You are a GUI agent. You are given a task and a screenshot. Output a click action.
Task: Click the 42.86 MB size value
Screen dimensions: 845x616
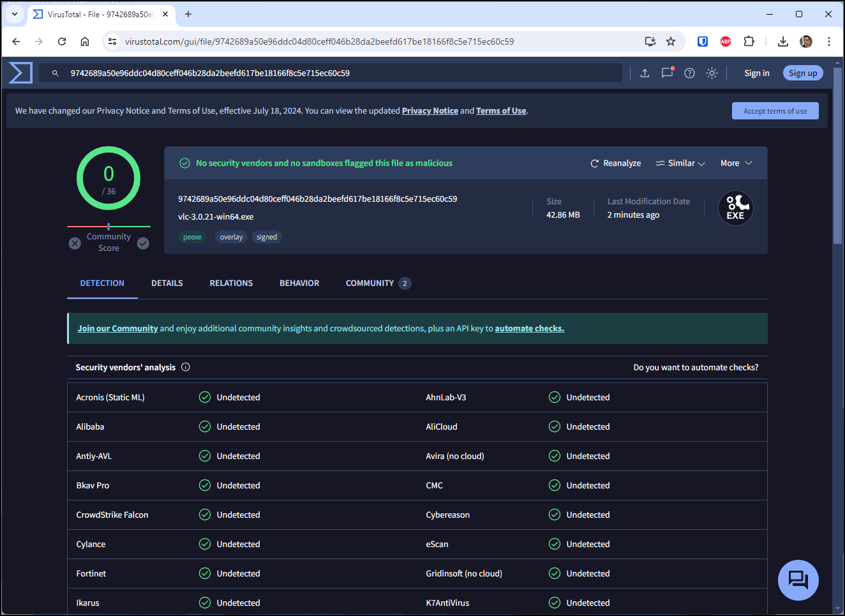pyautogui.click(x=563, y=215)
